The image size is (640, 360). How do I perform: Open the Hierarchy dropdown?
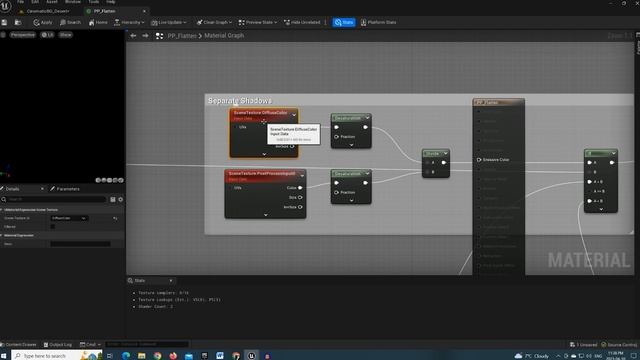(x=129, y=22)
